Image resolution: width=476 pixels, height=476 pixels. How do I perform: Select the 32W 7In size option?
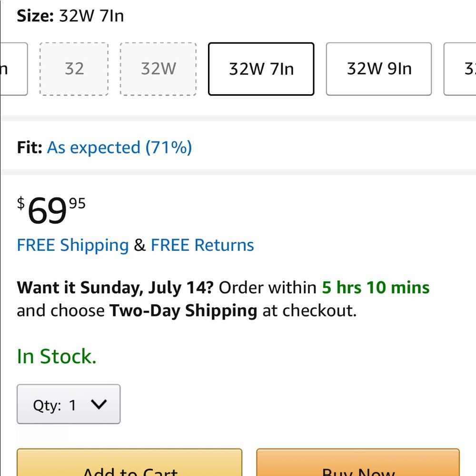coord(261,69)
